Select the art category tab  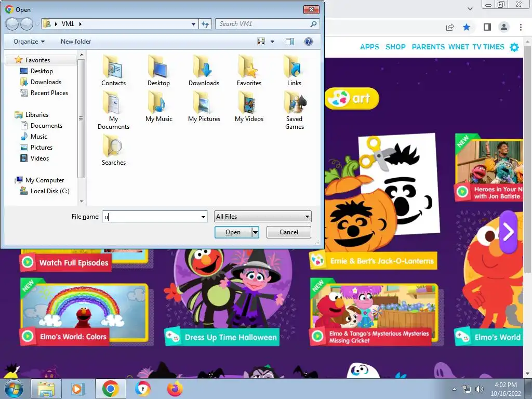[x=352, y=98]
